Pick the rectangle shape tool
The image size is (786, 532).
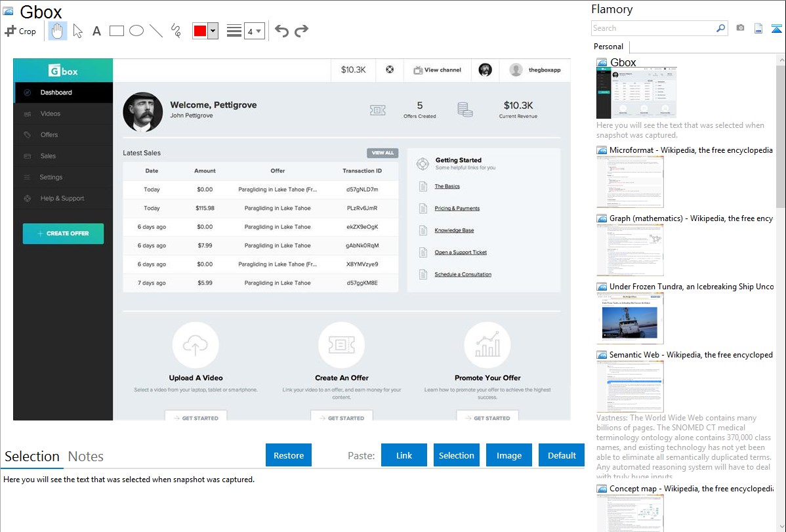click(x=117, y=31)
